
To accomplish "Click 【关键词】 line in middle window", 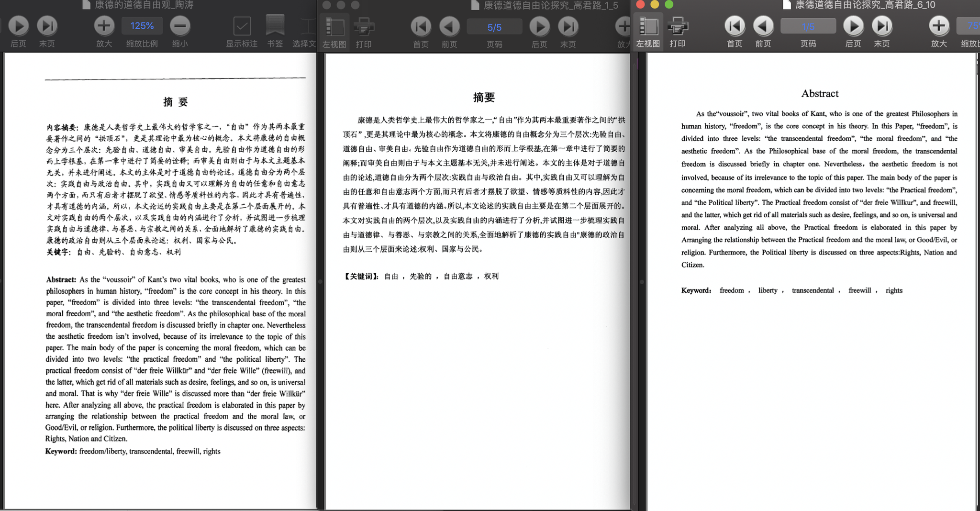I will click(421, 276).
